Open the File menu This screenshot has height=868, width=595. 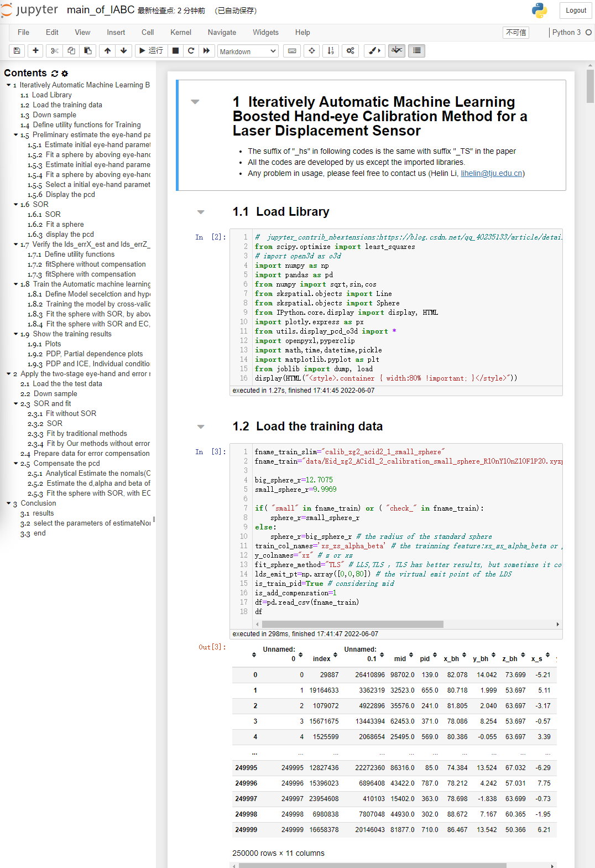coord(23,33)
